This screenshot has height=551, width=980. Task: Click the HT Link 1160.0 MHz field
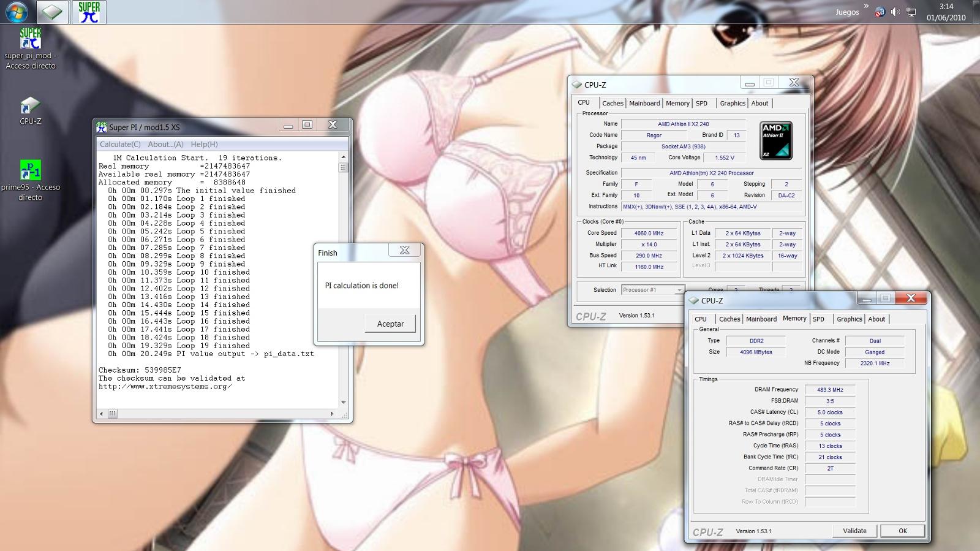[x=649, y=267]
